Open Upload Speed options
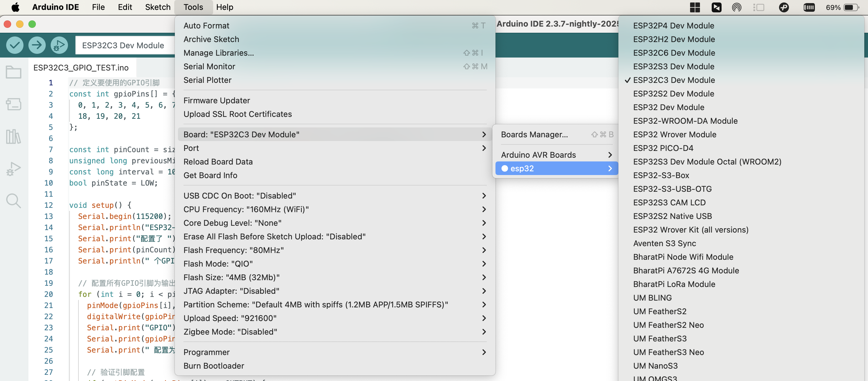The width and height of the screenshot is (868, 381). tap(335, 318)
